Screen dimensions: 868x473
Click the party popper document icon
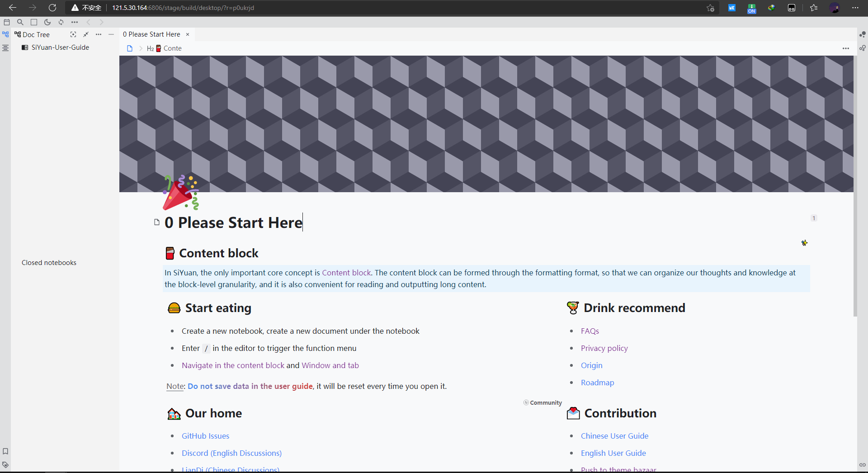[x=181, y=192]
